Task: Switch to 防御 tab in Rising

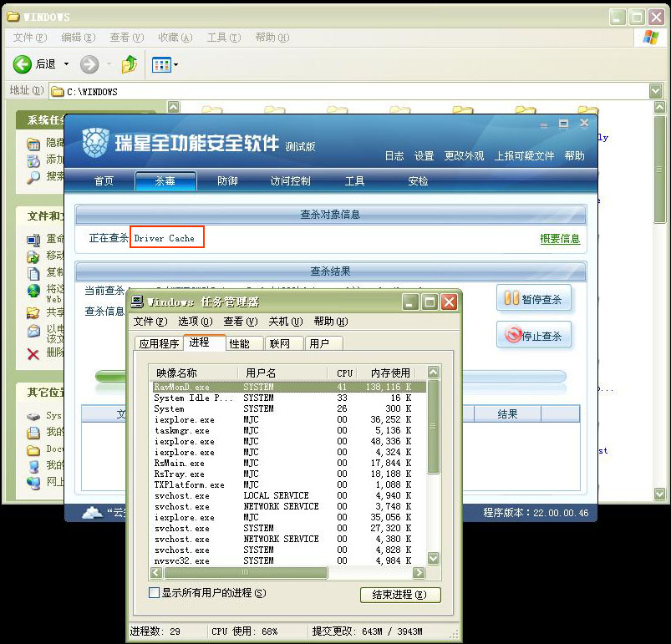Action: point(227,181)
